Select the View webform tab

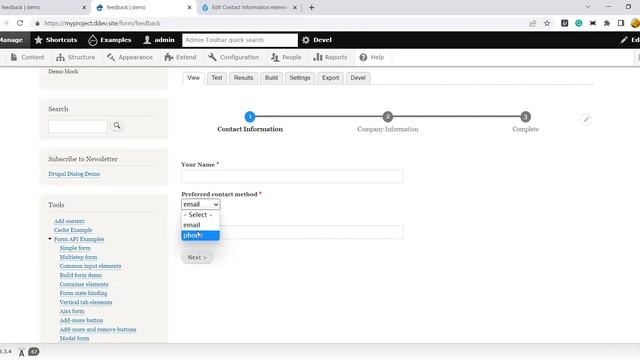pos(193,78)
